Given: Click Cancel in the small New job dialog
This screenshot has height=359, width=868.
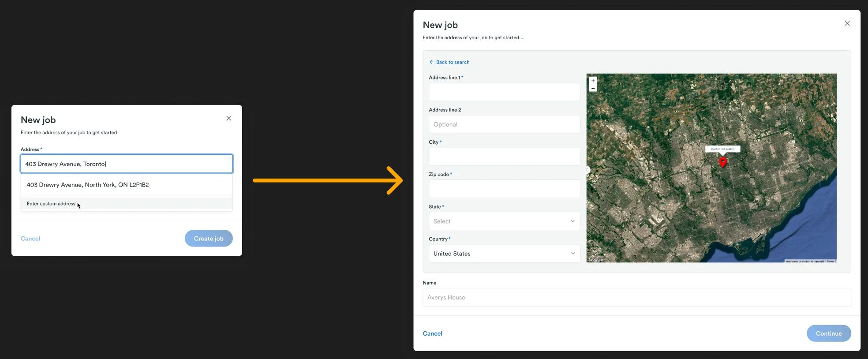Looking at the screenshot, I should click(30, 239).
